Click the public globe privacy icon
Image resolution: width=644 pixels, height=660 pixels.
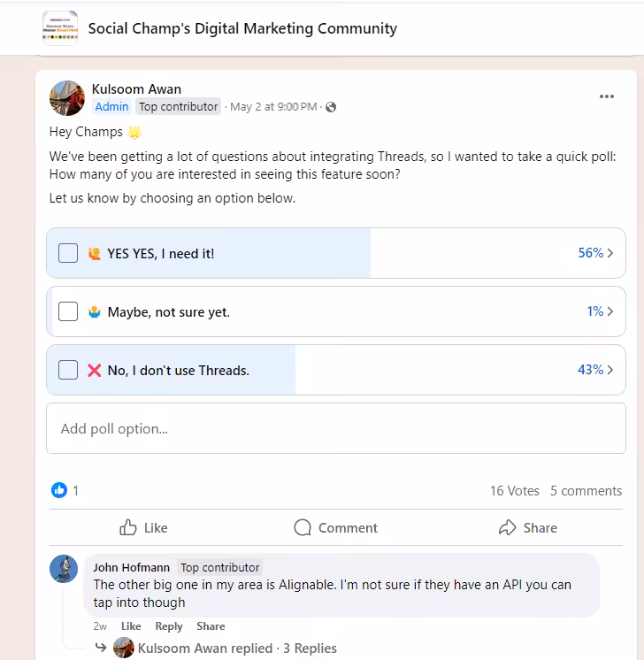(x=331, y=107)
